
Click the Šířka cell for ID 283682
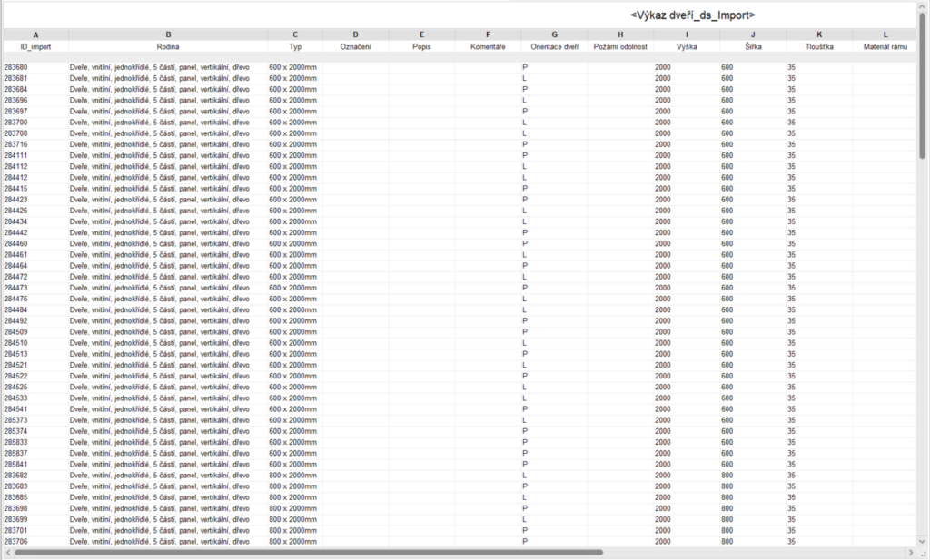point(753,475)
